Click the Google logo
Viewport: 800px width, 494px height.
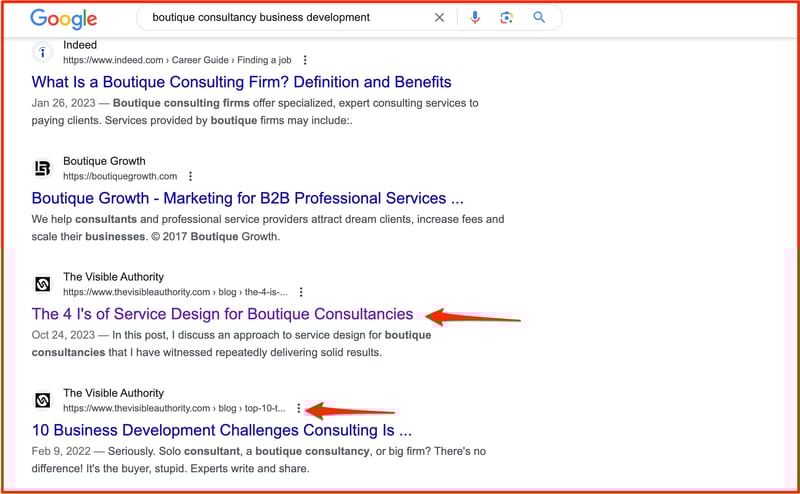click(63, 18)
